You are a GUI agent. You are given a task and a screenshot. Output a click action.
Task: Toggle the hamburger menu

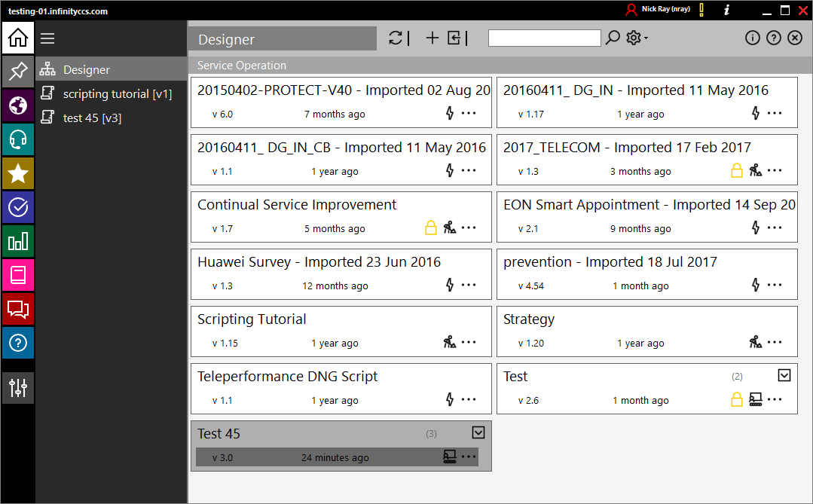point(47,38)
